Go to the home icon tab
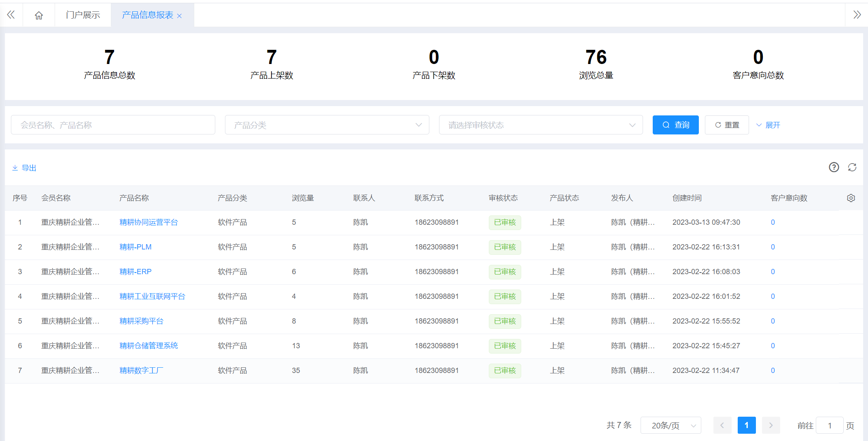 tap(39, 15)
